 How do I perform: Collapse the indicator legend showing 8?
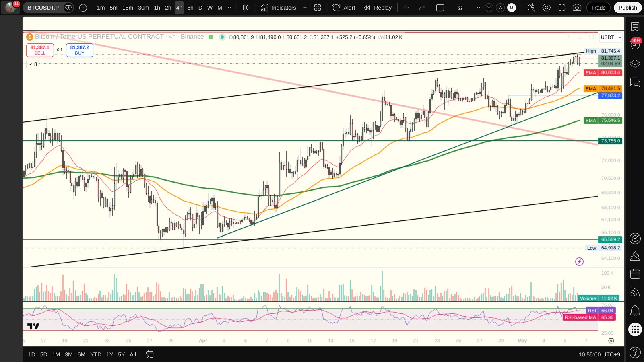33,64
